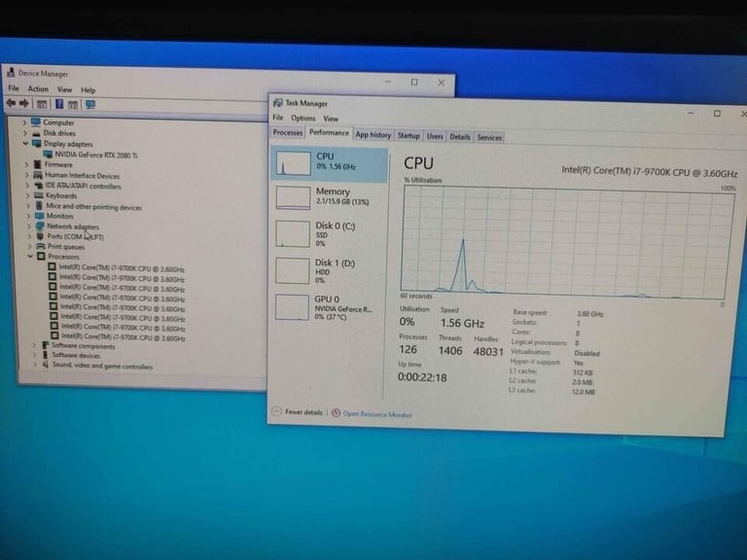747x560 pixels.
Task: Select the Monitors category
Action: [60, 216]
